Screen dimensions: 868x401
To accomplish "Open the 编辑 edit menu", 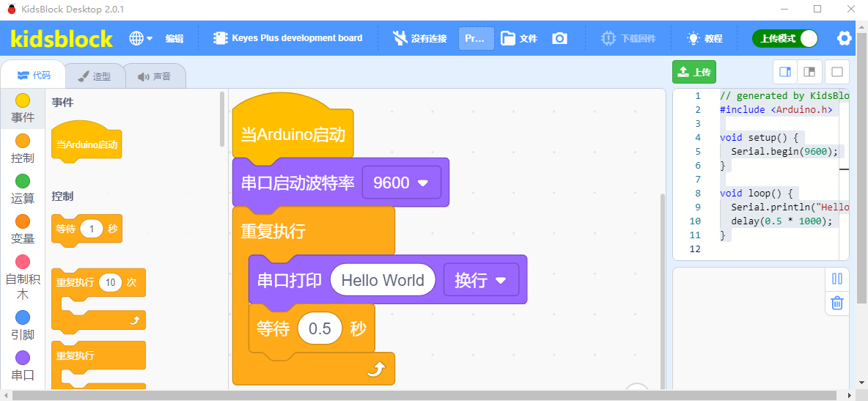I will 174,38.
